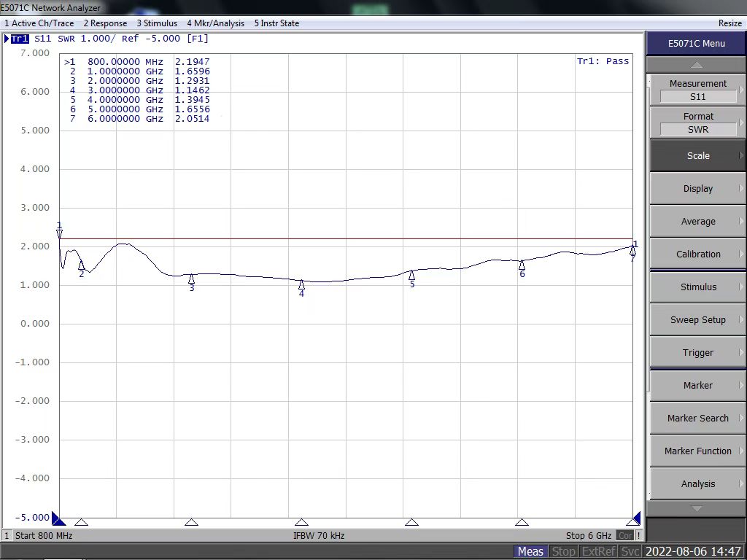Expand the Format SWR softkey
Viewport: 747px width, 560px height.
point(697,122)
